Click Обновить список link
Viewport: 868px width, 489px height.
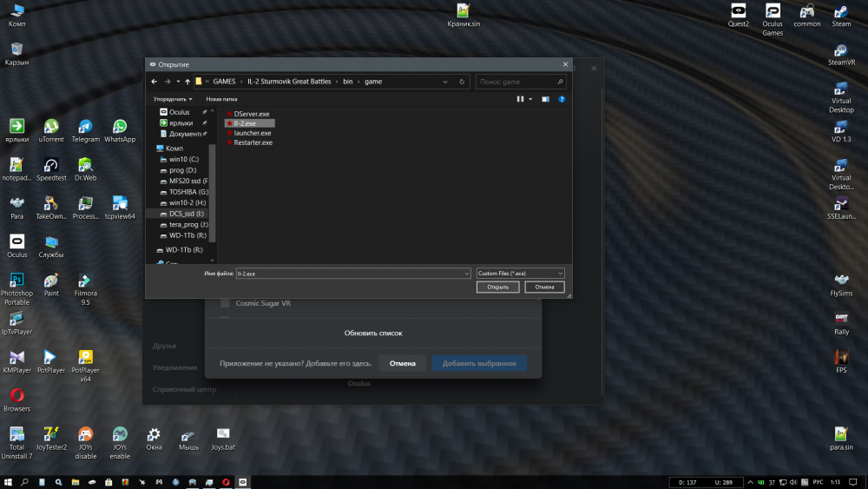(373, 333)
